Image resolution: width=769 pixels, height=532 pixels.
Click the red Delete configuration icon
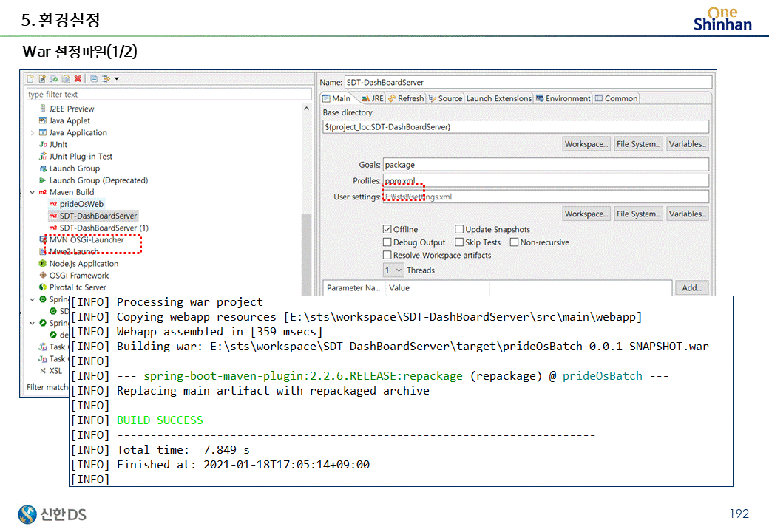(x=78, y=78)
